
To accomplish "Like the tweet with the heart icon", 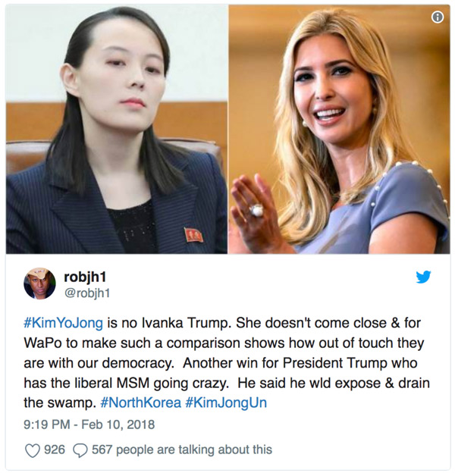I will tap(32, 450).
